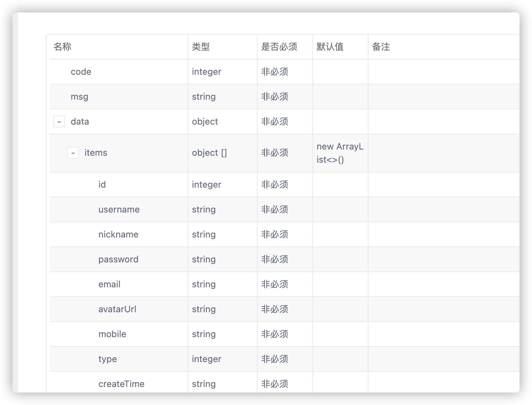Select the 是否必须 column header
Screen dimensions: 532x405
[x=279, y=47]
